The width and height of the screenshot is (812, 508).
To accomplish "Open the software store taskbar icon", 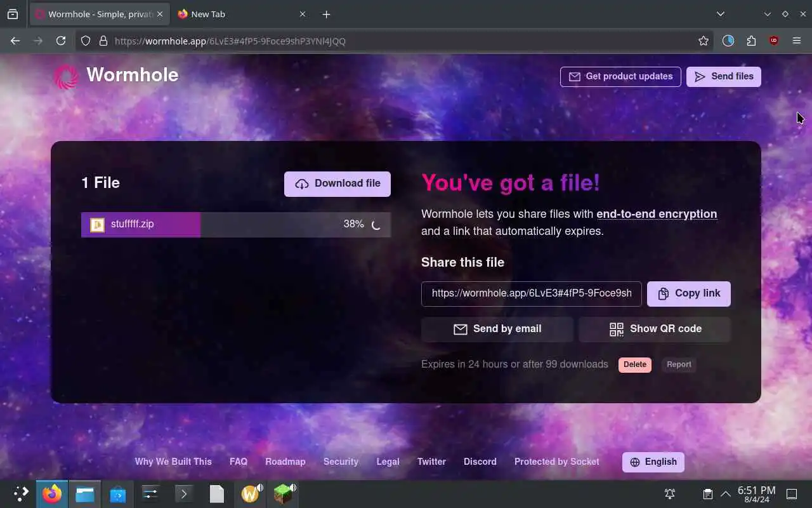I will (x=118, y=493).
